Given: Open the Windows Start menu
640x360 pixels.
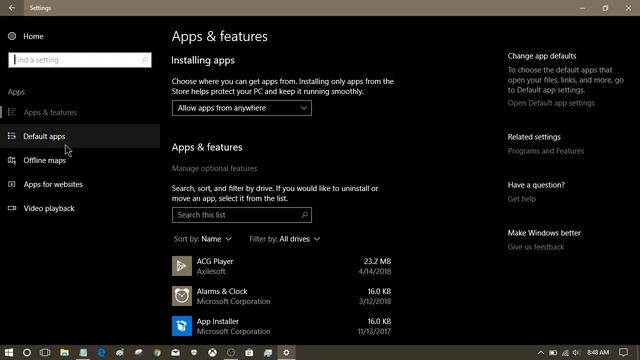Looking at the screenshot, I should pyautogui.click(x=9, y=352).
